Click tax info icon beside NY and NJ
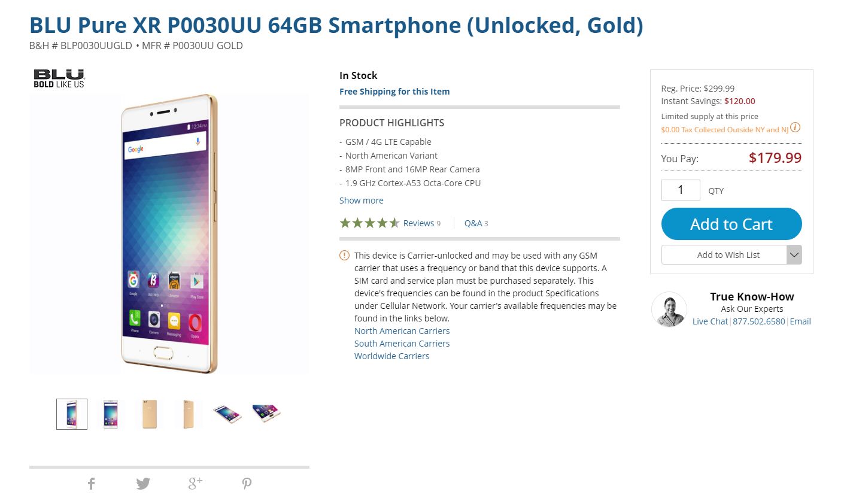The width and height of the screenshot is (850, 504). tap(795, 127)
